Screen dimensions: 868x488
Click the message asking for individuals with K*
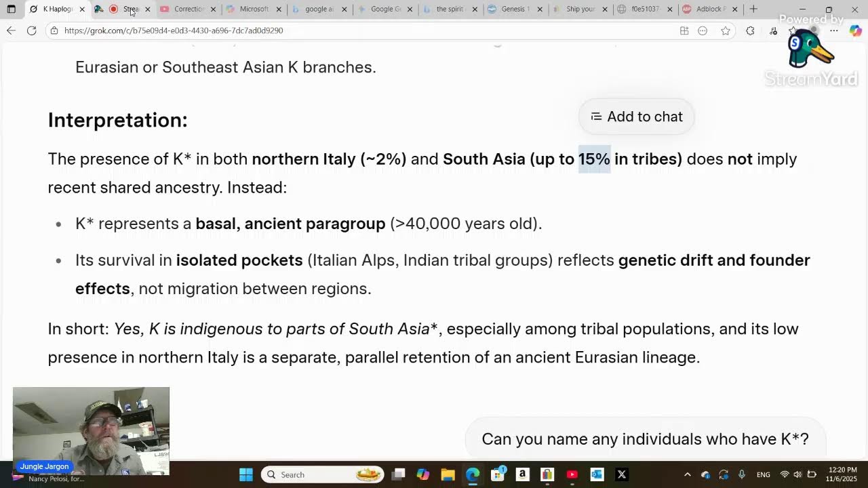click(645, 439)
